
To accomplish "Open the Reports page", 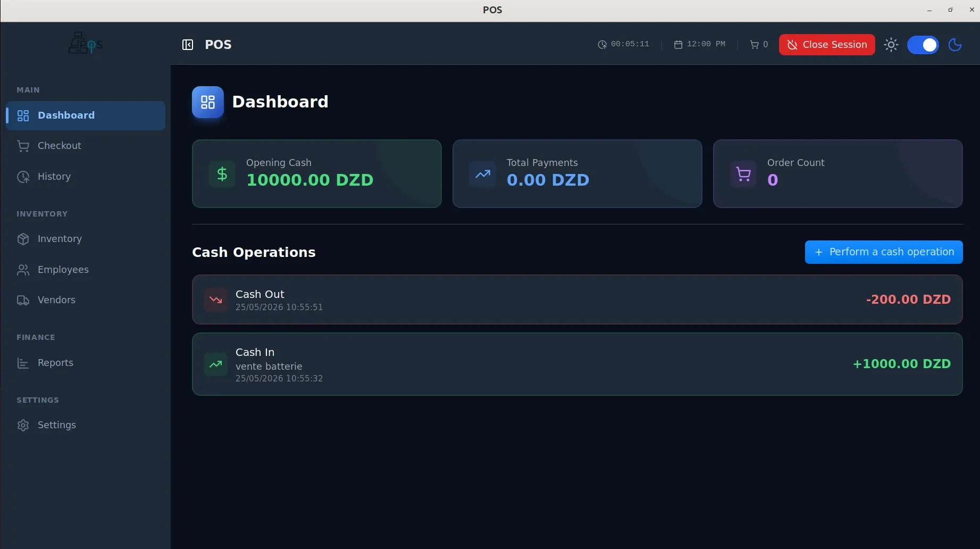I will [x=86, y=363].
